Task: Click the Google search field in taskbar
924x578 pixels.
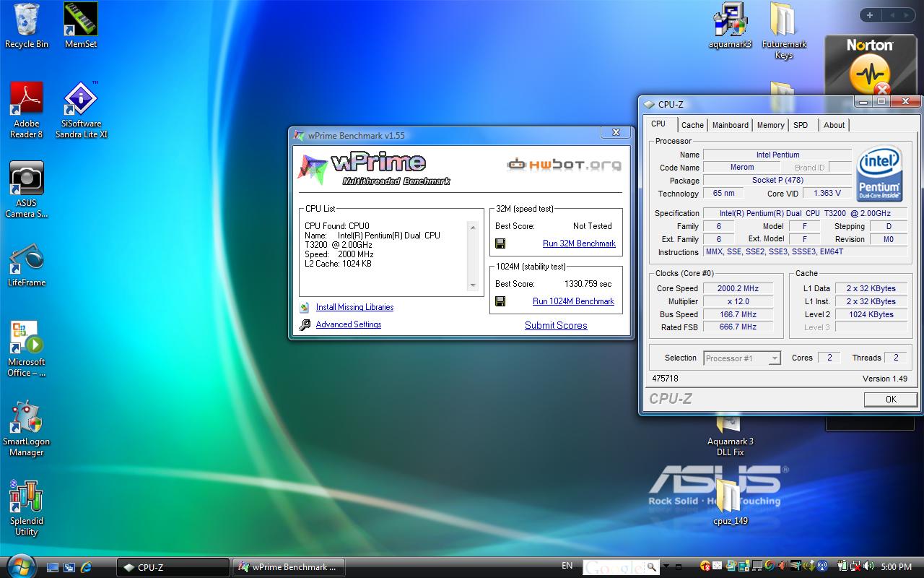Action: 614,567
